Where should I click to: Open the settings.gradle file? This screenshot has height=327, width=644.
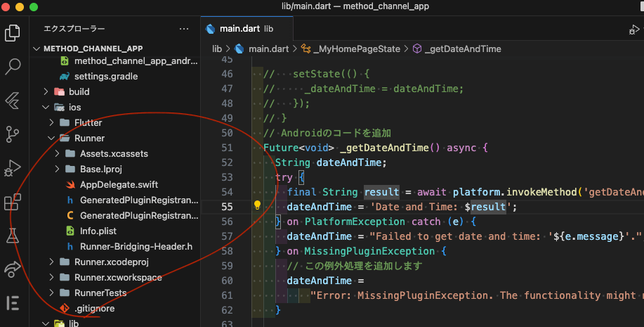click(106, 77)
